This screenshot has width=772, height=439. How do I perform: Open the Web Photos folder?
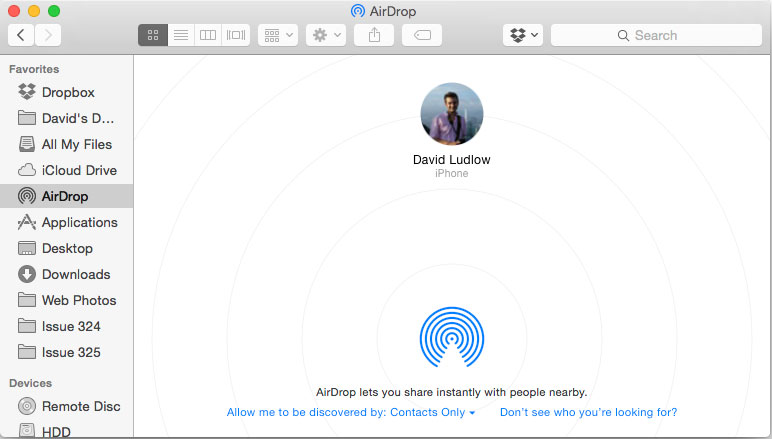66,300
